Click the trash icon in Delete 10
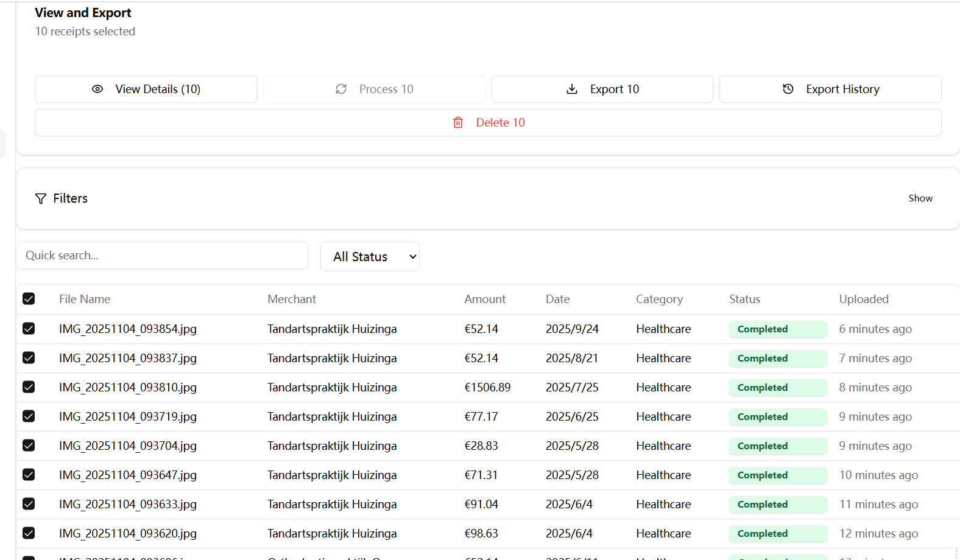The width and height of the screenshot is (960, 560). (458, 122)
